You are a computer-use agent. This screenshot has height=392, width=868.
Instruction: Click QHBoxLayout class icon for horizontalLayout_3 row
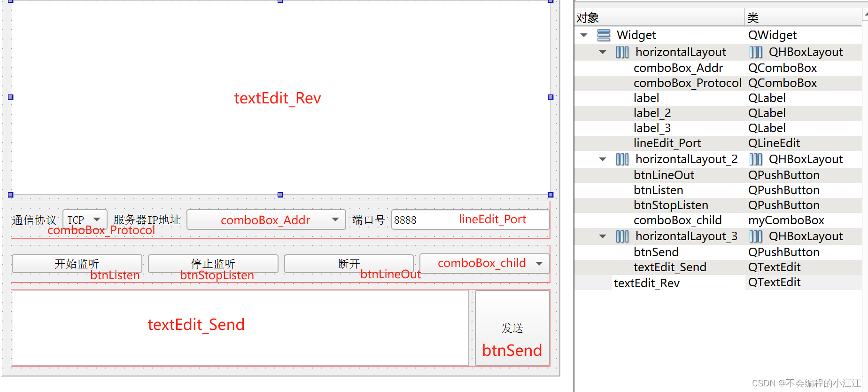[756, 236]
